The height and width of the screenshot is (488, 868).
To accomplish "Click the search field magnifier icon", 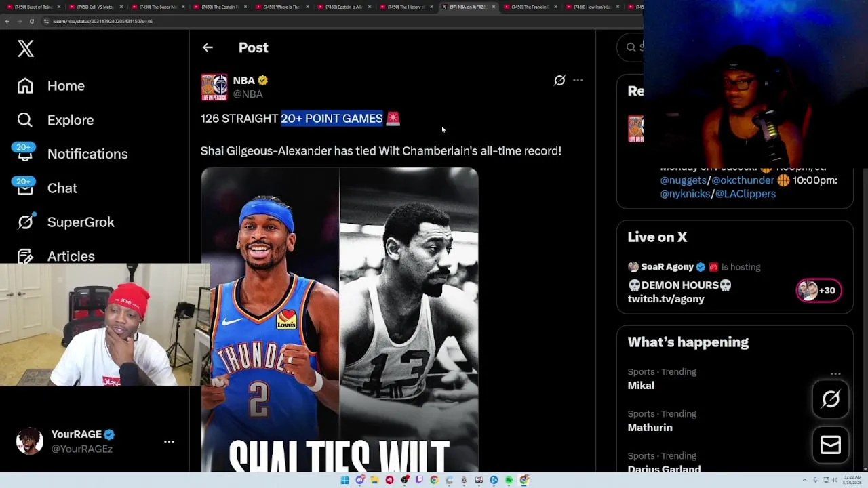I will point(631,47).
